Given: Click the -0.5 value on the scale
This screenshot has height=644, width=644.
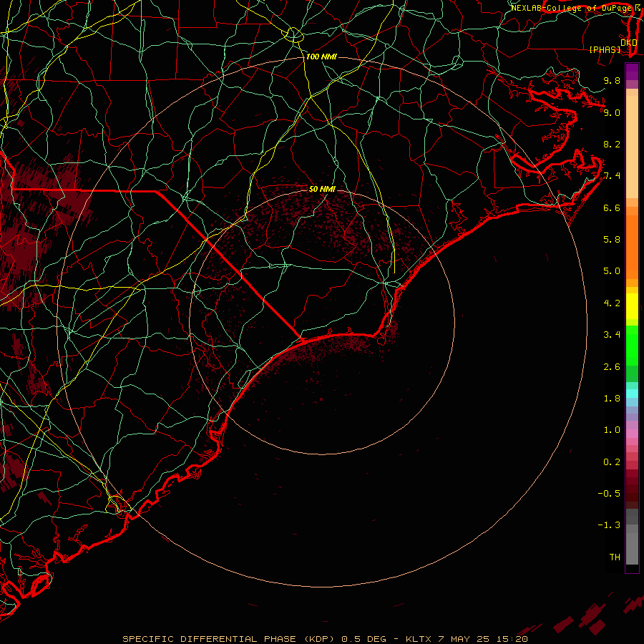Looking at the screenshot, I should pos(609,494).
